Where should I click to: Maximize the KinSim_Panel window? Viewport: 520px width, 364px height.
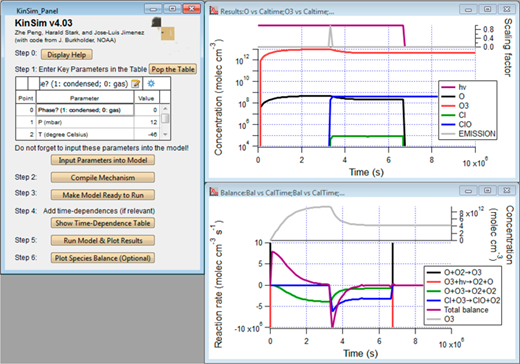[x=172, y=8]
